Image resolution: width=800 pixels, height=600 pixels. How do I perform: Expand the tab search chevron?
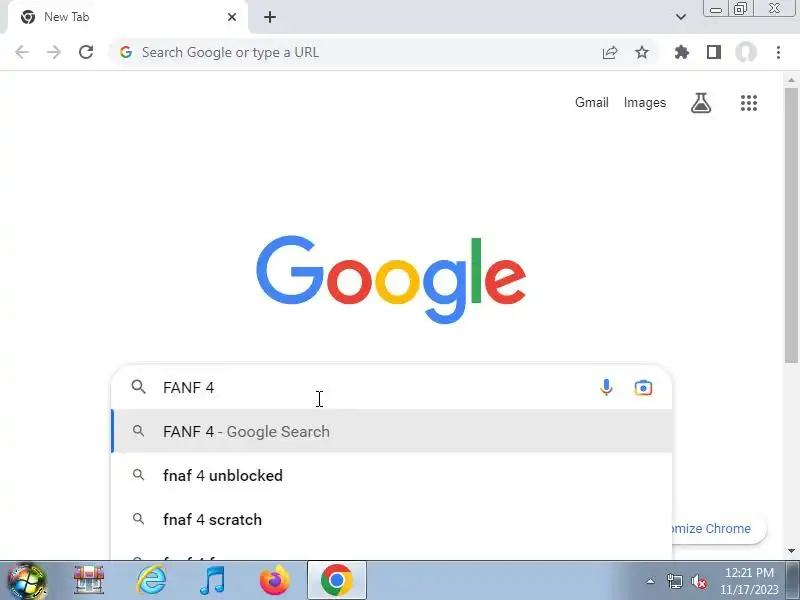click(x=681, y=17)
